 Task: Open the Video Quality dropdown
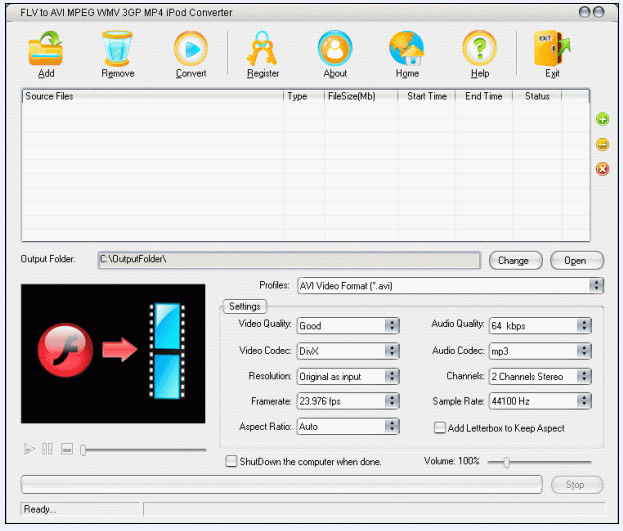coord(348,326)
